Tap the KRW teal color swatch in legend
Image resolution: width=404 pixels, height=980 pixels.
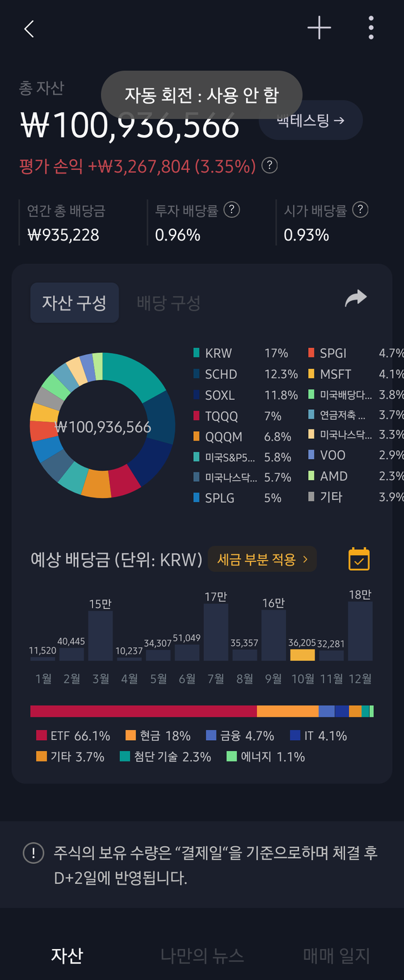click(x=196, y=354)
